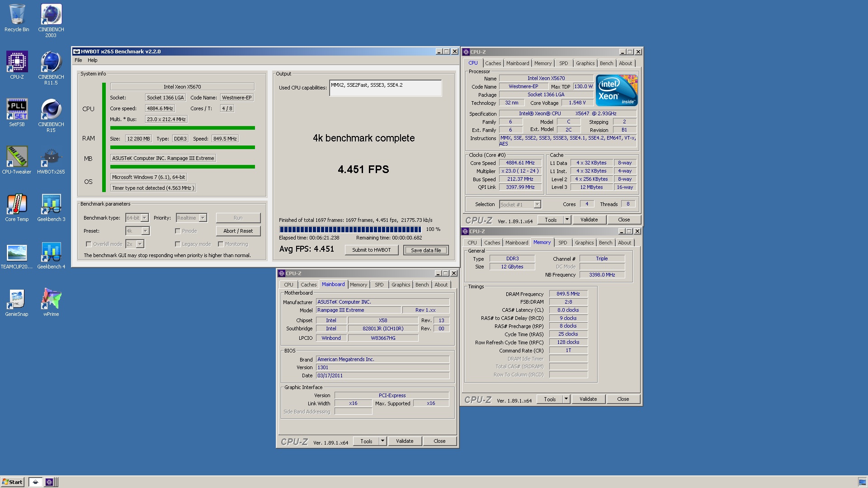The image size is (868, 488).
Task: Click the first taskbar quick launch icon
Action: [x=35, y=482]
